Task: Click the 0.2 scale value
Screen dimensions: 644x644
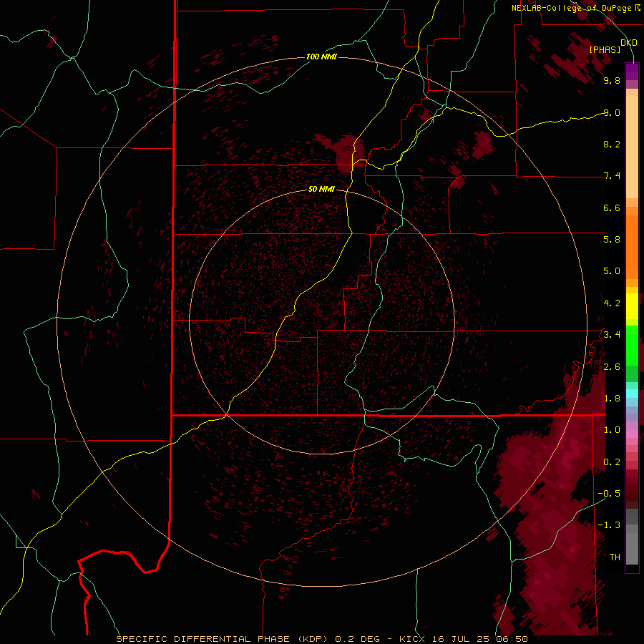Action: [x=612, y=462]
